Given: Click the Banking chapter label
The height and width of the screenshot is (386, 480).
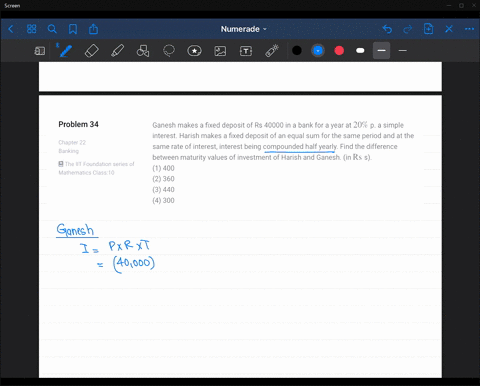Looking at the screenshot, I should click(x=69, y=151).
